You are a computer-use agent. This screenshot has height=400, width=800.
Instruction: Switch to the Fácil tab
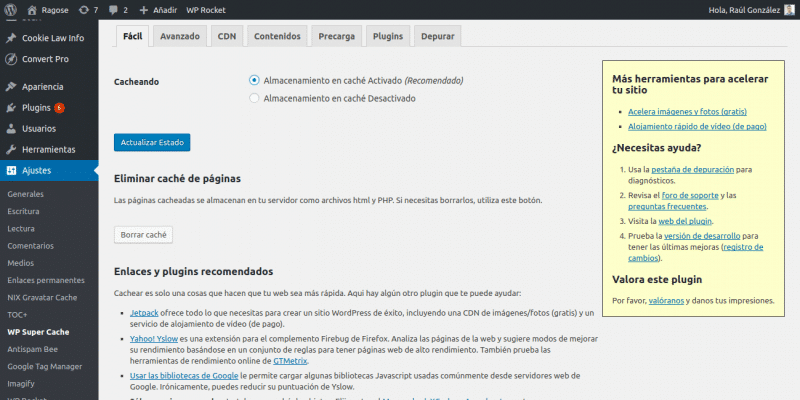(133, 36)
